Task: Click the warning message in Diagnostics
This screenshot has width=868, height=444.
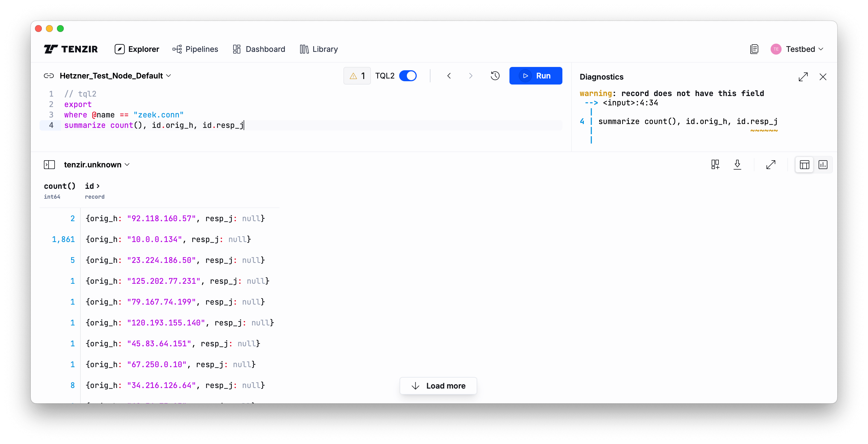Action: (x=672, y=93)
